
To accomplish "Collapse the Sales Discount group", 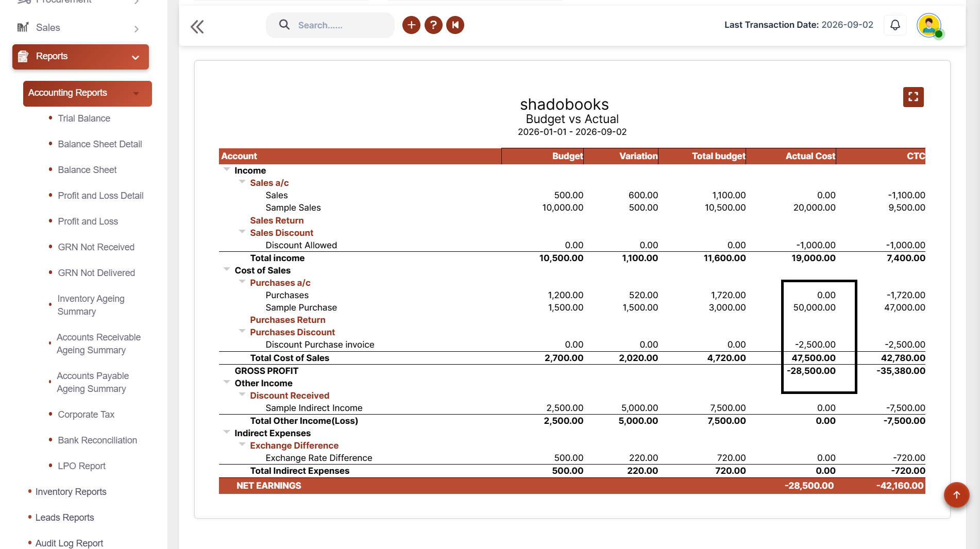I will pyautogui.click(x=242, y=231).
